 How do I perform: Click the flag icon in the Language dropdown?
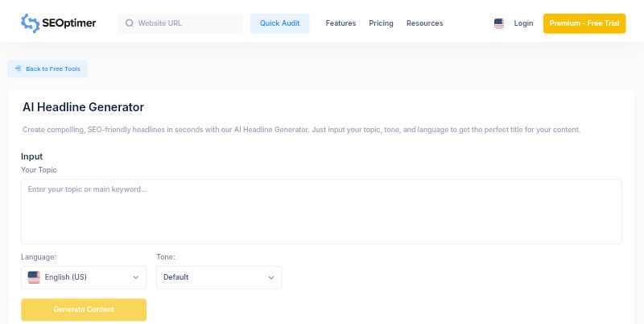[x=34, y=277]
